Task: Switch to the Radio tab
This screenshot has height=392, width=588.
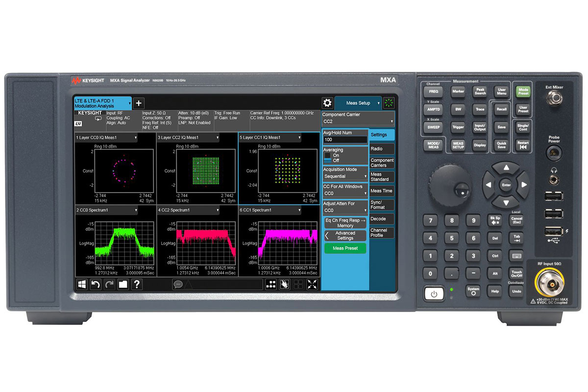Action: coord(382,149)
